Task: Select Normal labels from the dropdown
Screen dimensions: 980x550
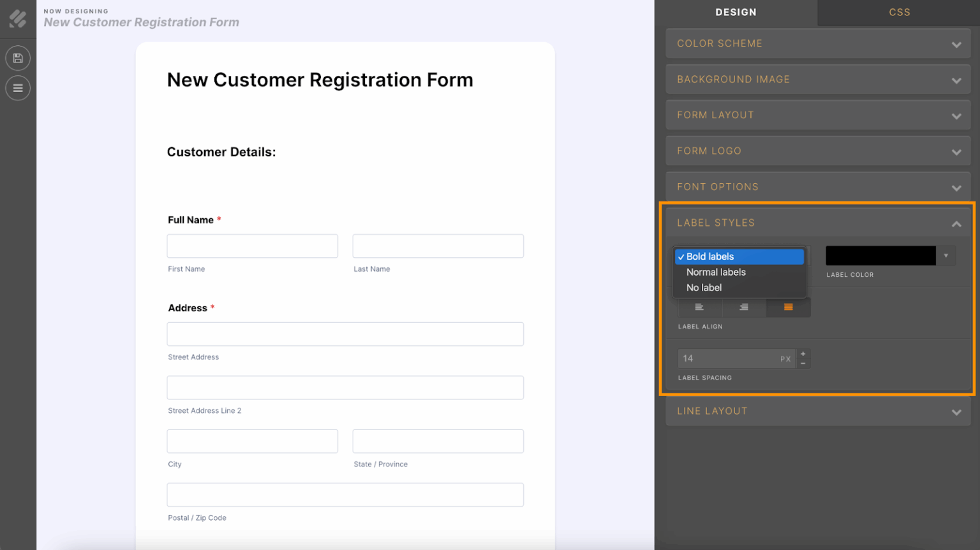Action: (716, 272)
